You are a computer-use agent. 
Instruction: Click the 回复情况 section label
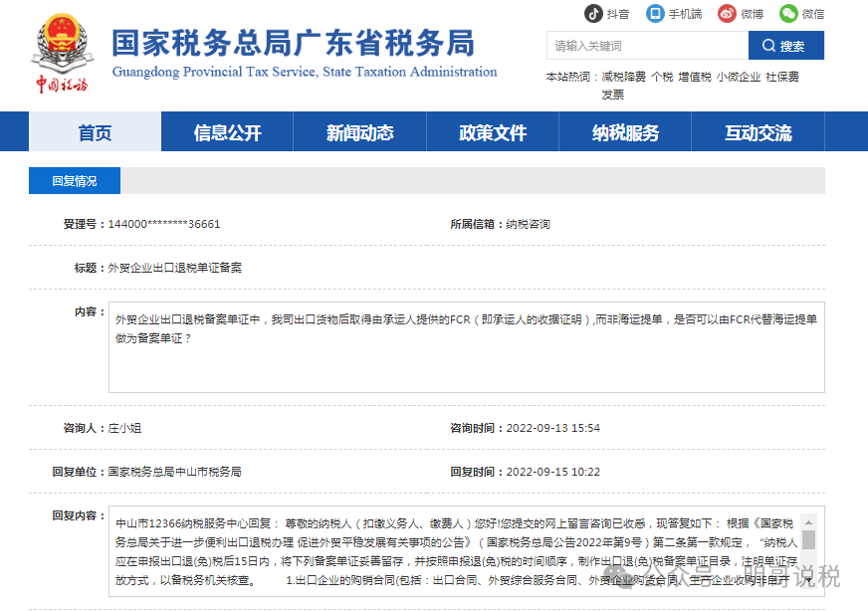(x=73, y=180)
